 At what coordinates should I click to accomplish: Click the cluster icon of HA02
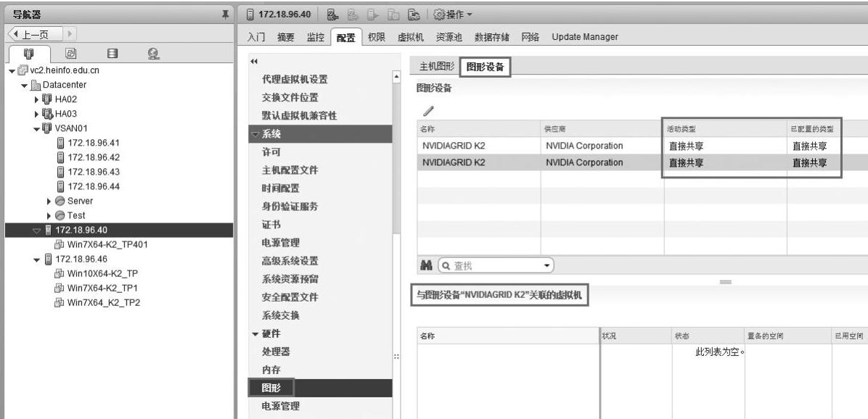click(x=47, y=99)
